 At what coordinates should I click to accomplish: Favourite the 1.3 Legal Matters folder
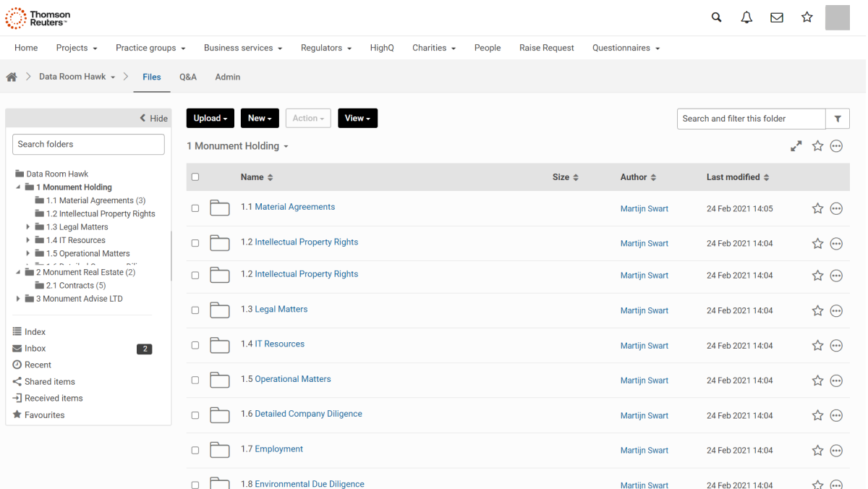point(817,310)
